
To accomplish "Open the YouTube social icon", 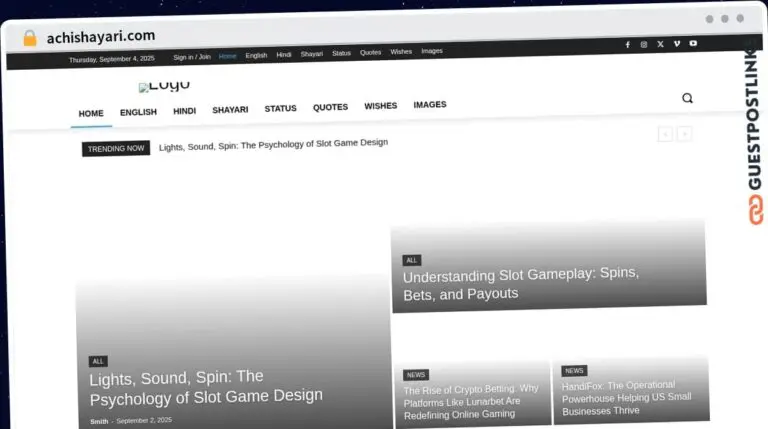I will 693,43.
